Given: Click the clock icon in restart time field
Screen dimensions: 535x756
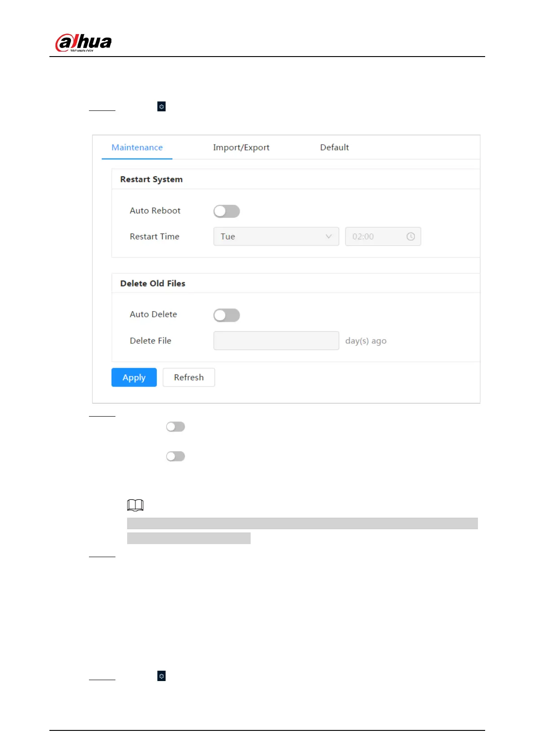Looking at the screenshot, I should pos(410,237).
